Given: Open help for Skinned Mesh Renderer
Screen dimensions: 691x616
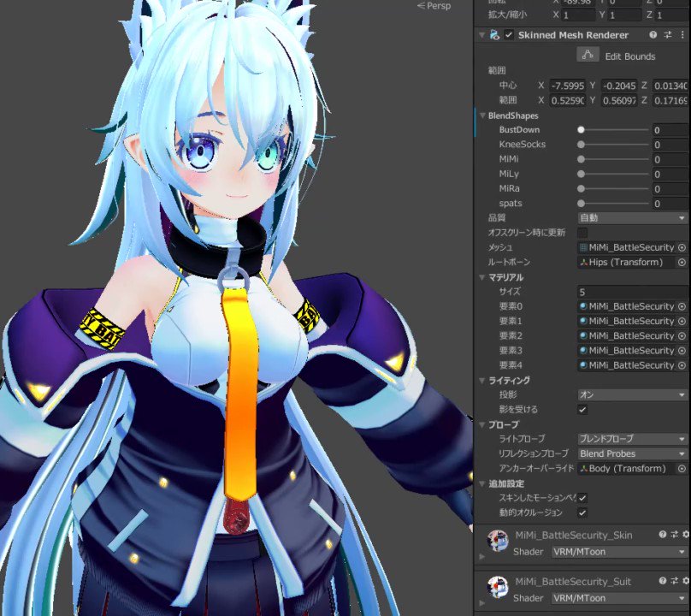Looking at the screenshot, I should [653, 35].
